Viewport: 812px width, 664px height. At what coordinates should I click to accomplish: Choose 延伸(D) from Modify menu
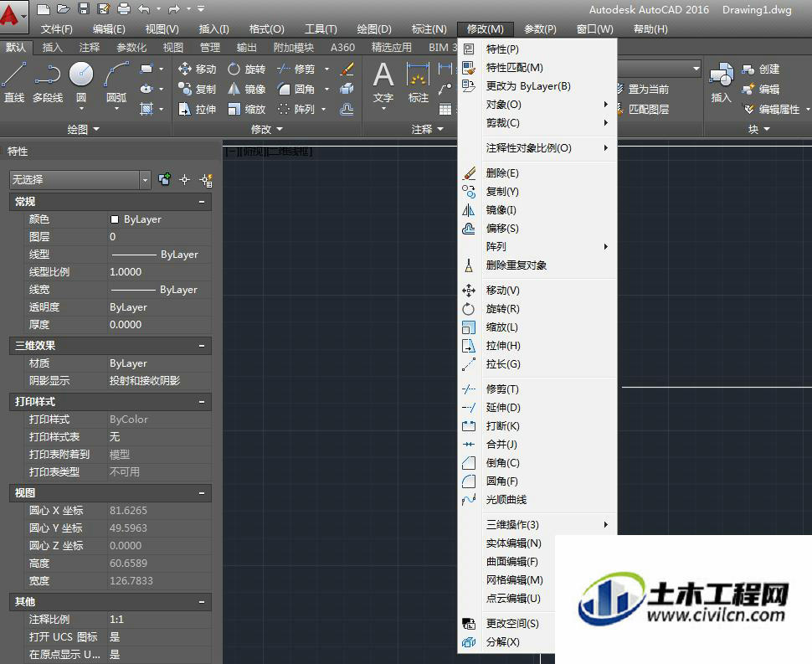pyautogui.click(x=537, y=408)
